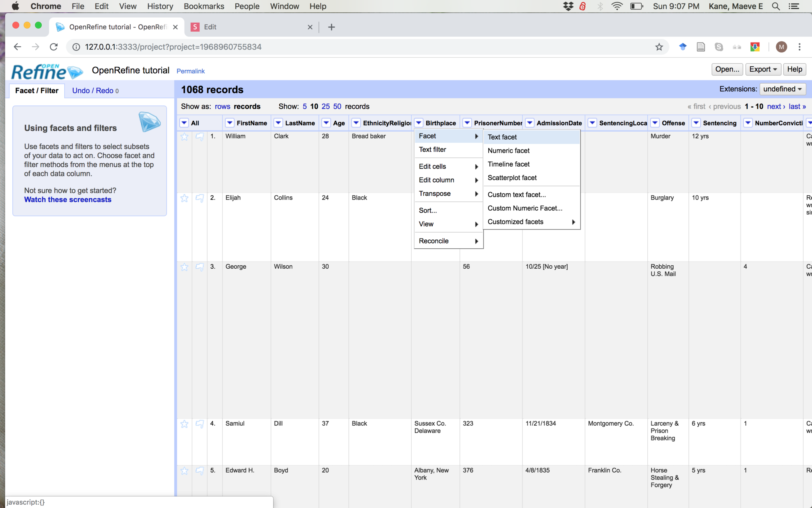Star the George Wilson row
812x508 pixels.
point(184,267)
